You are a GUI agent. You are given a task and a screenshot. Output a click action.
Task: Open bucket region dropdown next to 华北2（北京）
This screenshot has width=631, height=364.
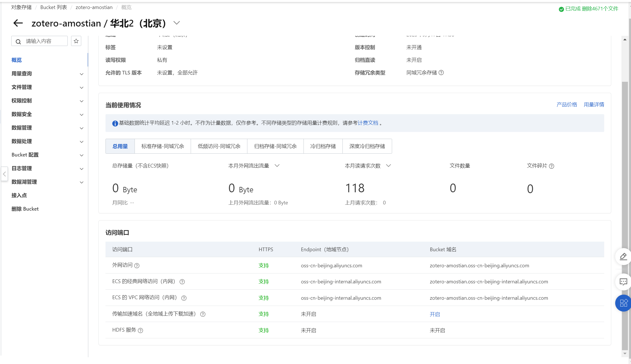pos(177,23)
